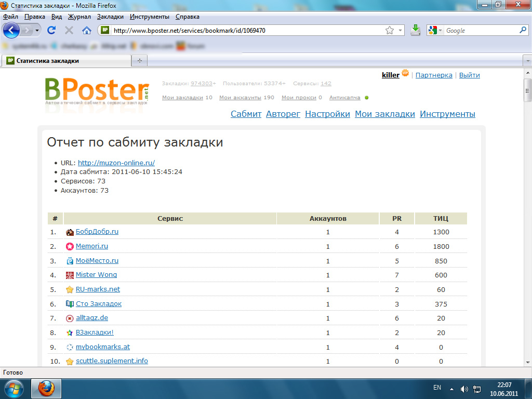Open the Вид menu
532x399 pixels.
tap(57, 17)
